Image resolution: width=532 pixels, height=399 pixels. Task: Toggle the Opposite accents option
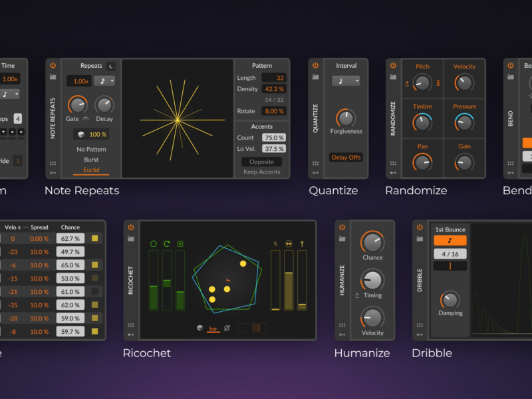(x=261, y=162)
